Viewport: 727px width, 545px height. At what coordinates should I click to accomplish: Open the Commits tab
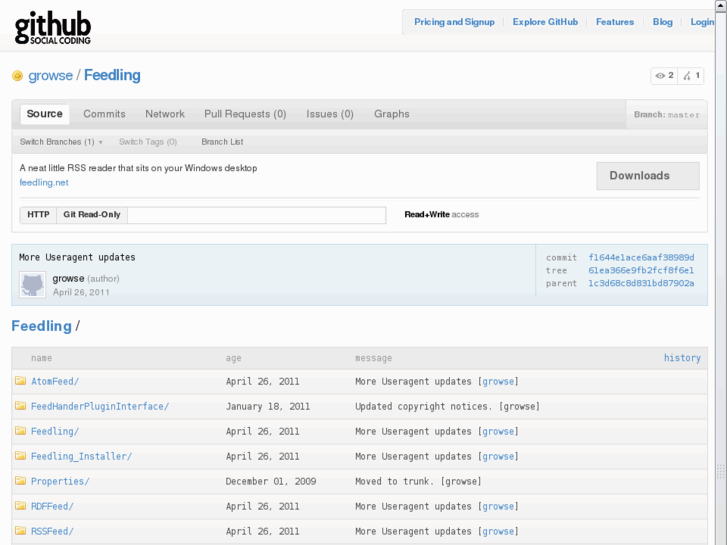coord(104,114)
